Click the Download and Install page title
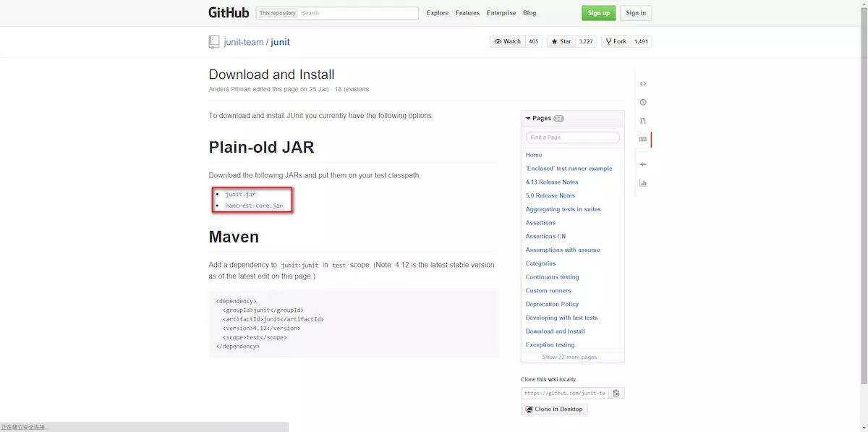 click(x=271, y=75)
